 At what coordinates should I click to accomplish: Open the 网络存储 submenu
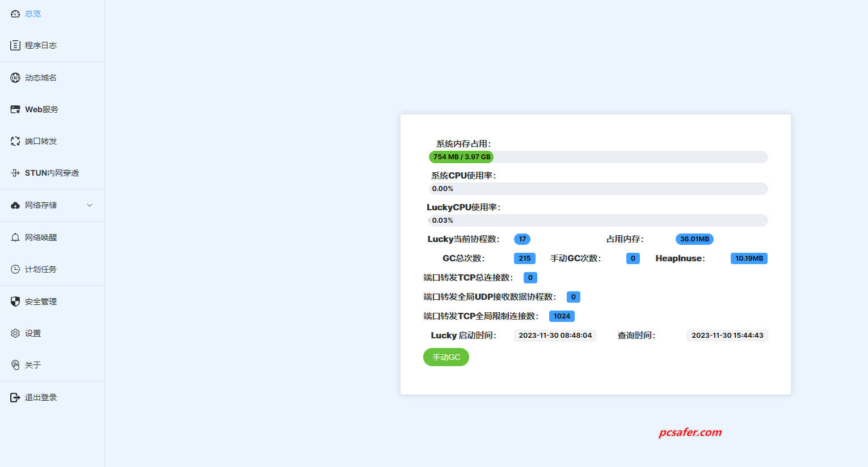(x=41, y=205)
